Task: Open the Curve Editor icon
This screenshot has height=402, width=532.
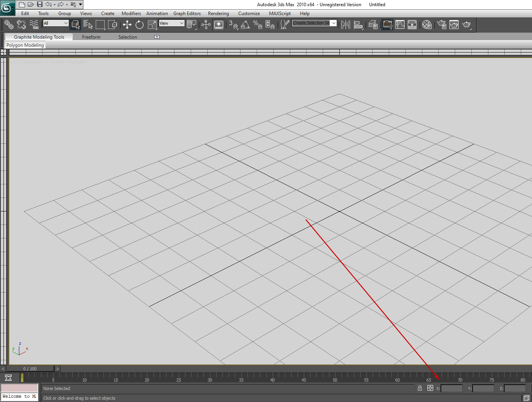Action: coord(400,25)
